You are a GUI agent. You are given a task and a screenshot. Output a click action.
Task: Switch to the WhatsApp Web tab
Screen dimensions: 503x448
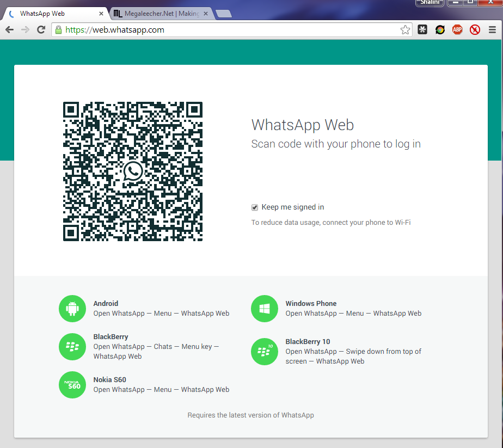click(x=54, y=14)
